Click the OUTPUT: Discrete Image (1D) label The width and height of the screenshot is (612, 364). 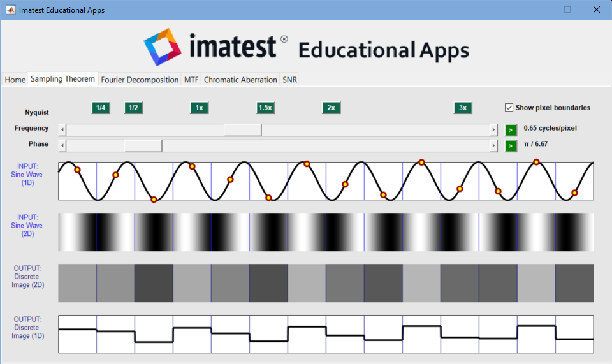tap(27, 328)
